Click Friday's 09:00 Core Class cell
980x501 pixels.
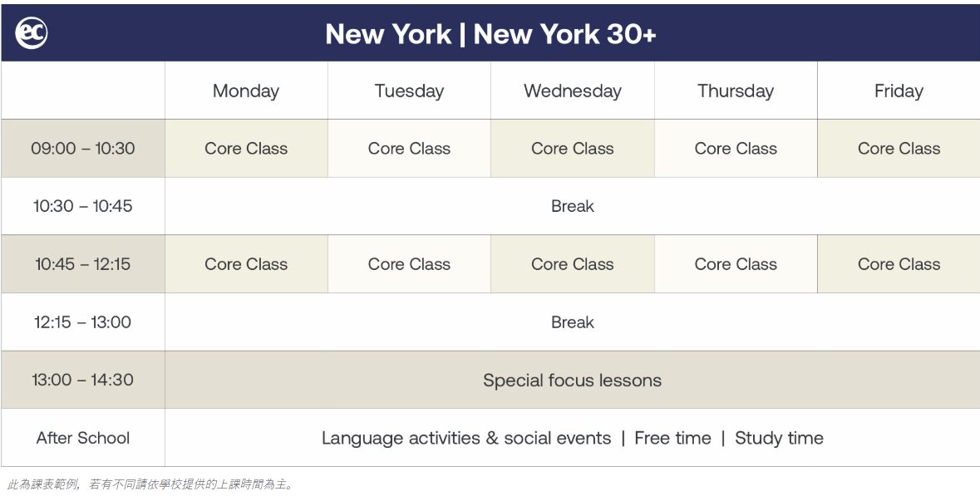tap(899, 149)
